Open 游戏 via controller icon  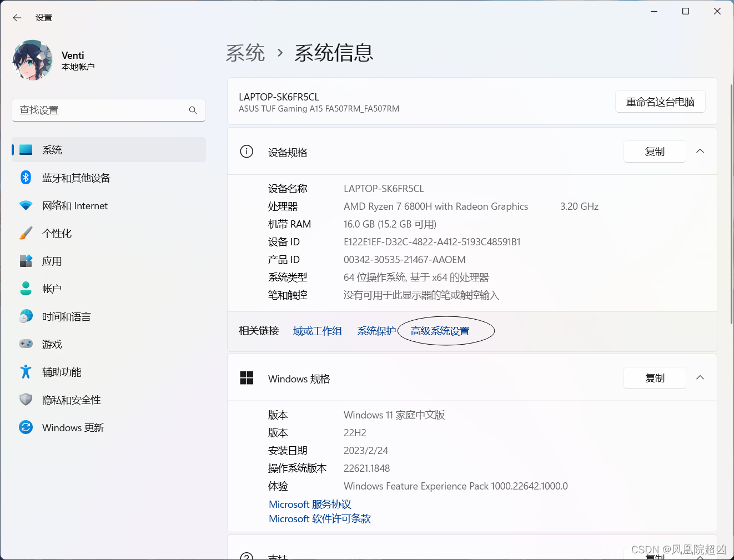26,344
